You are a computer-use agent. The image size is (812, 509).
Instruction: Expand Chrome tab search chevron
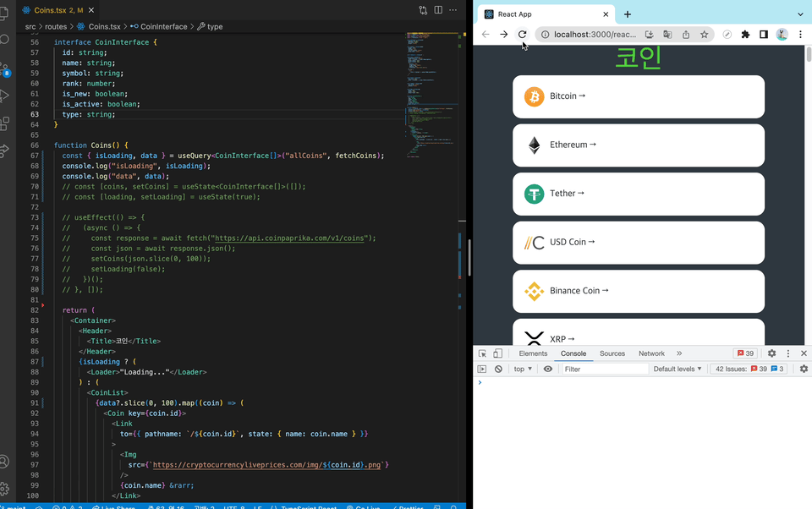801,14
